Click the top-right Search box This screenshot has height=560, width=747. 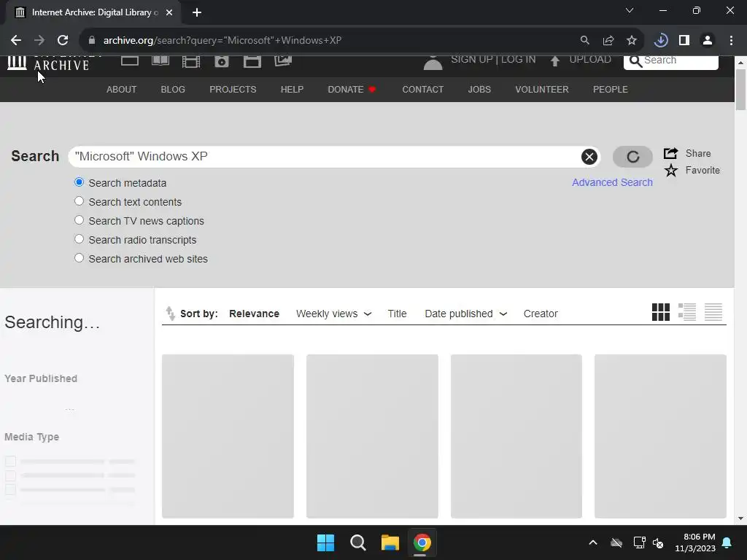tap(671, 62)
